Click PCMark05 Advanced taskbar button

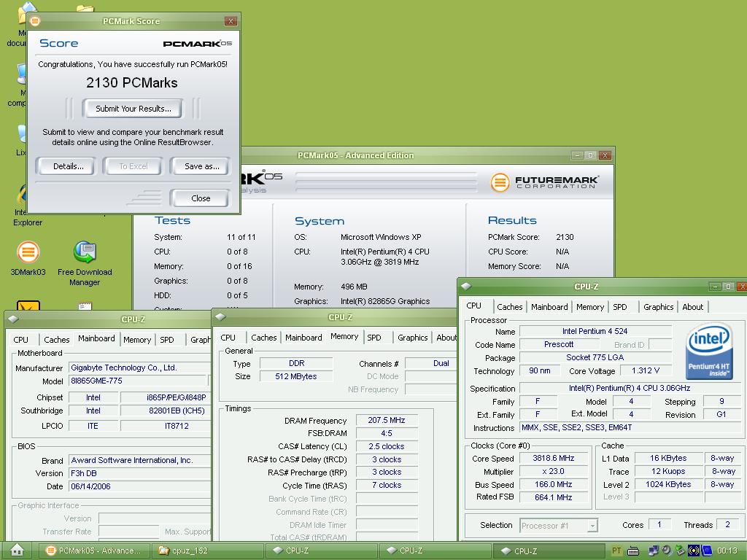(x=93, y=551)
